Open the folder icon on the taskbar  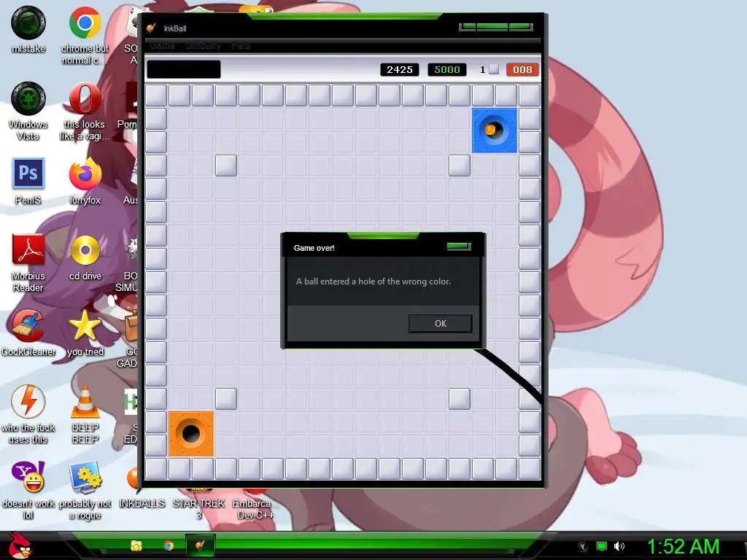click(136, 545)
